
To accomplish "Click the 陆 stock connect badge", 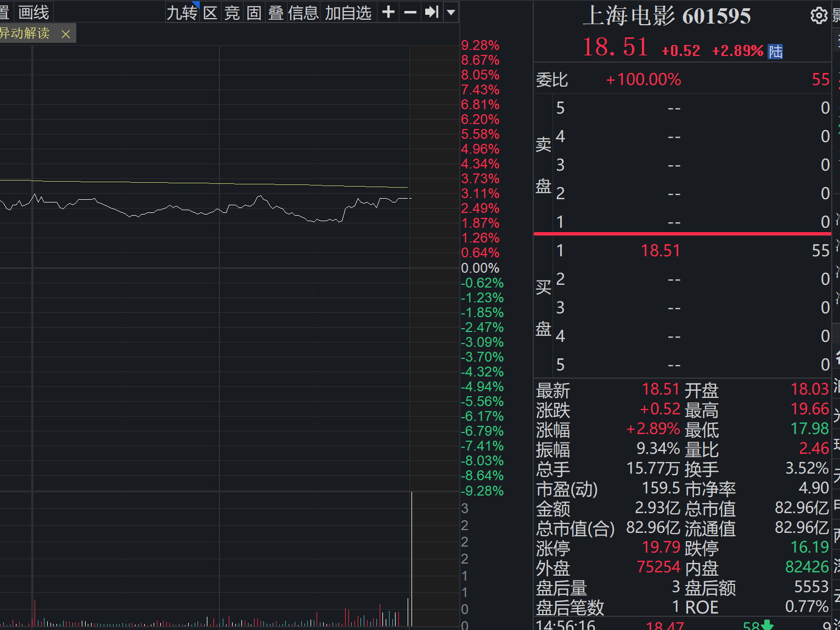I will click(775, 52).
